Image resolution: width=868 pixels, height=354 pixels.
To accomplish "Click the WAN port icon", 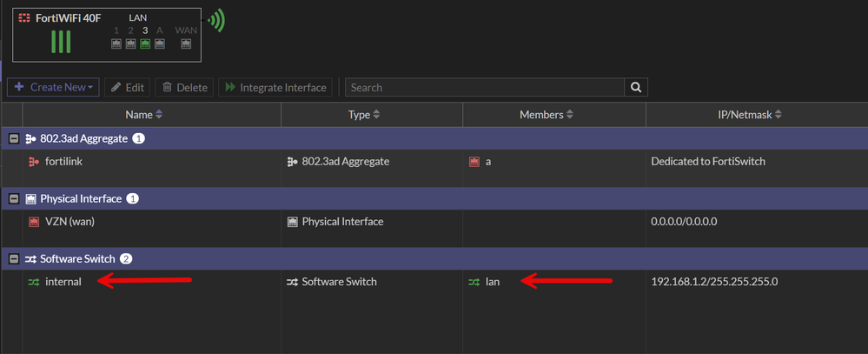I will pyautogui.click(x=186, y=43).
